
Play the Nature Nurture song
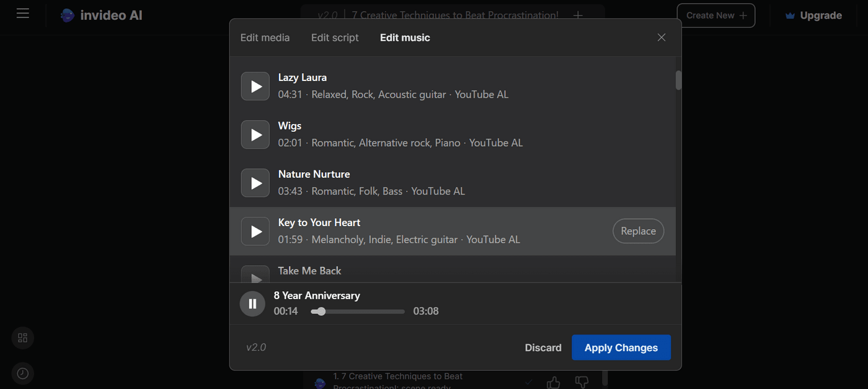pyautogui.click(x=255, y=183)
